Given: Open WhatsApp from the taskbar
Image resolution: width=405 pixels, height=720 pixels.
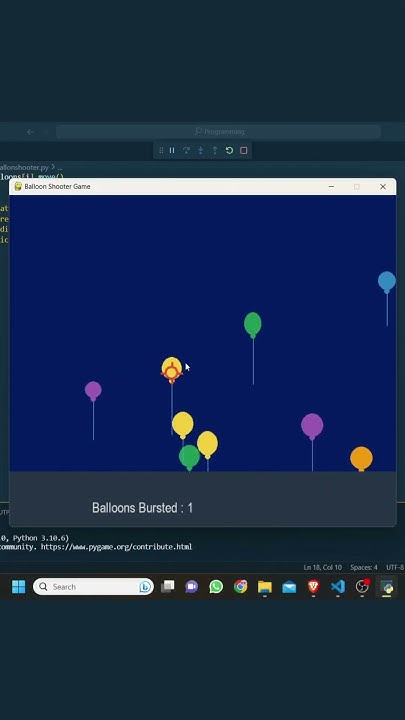Looking at the screenshot, I should click(x=216, y=587).
